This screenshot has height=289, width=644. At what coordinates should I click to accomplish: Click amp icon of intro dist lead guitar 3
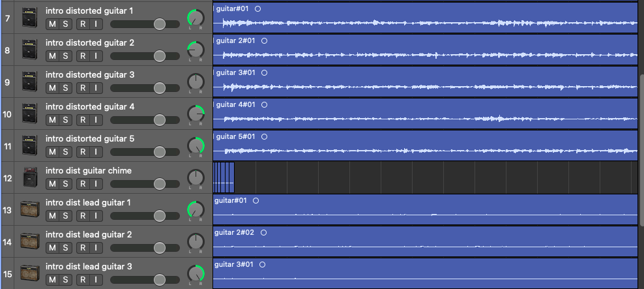pos(30,274)
